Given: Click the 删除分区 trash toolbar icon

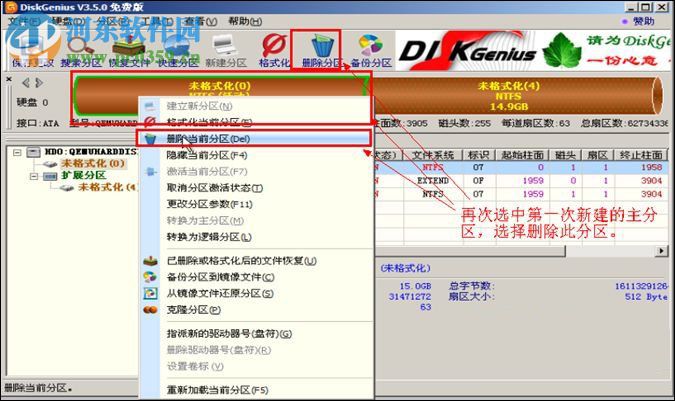Looking at the screenshot, I should 322,51.
